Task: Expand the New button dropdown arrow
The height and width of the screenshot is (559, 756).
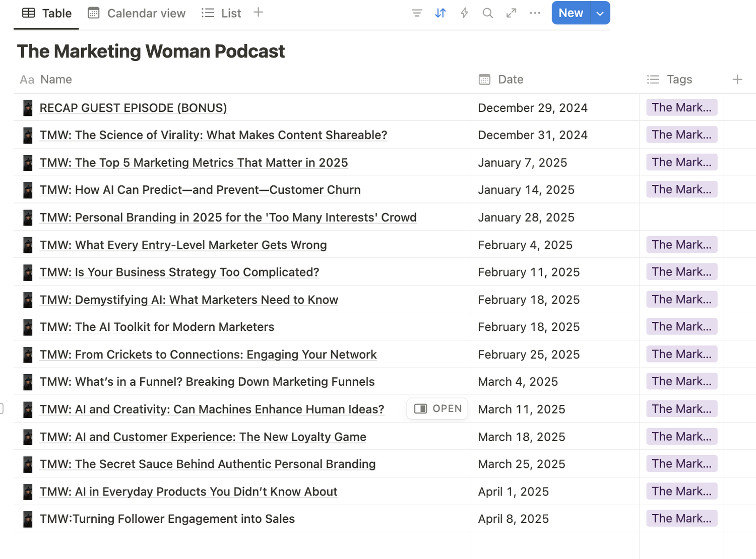Action: pyautogui.click(x=600, y=13)
